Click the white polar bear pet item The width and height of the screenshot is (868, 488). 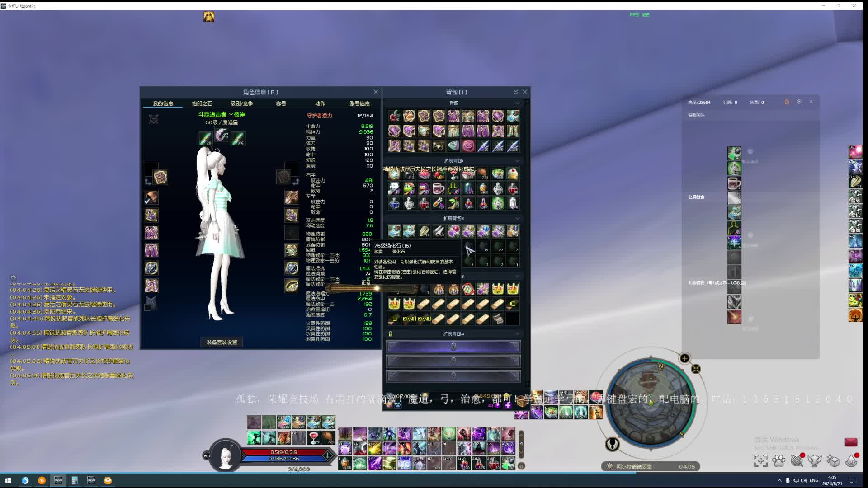[x=394, y=188]
